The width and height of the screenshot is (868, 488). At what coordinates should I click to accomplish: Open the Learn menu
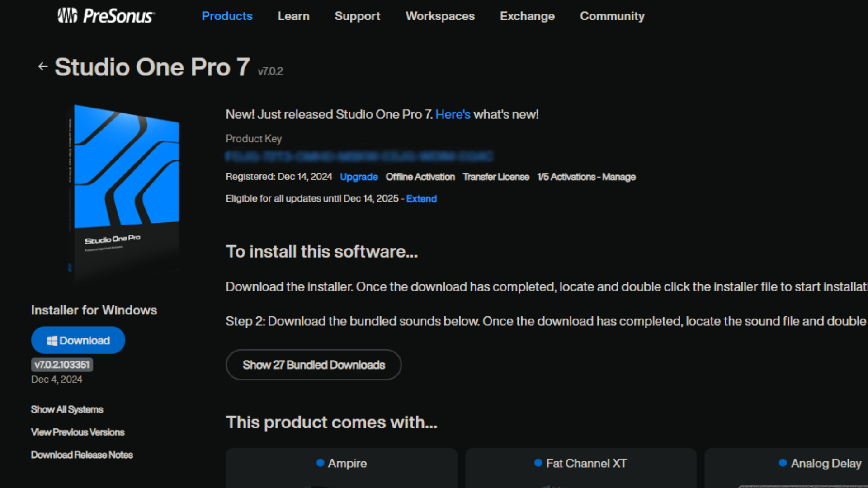(293, 16)
